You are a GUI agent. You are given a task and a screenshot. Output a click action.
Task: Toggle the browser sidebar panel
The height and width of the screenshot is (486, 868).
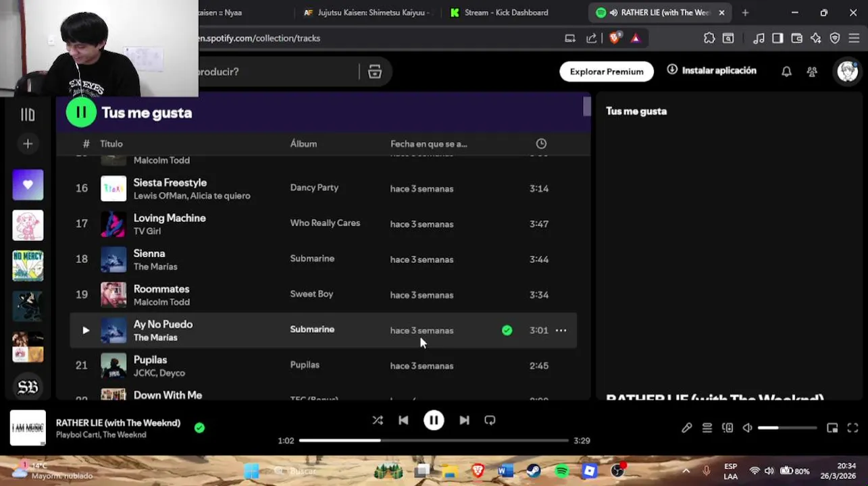click(777, 38)
